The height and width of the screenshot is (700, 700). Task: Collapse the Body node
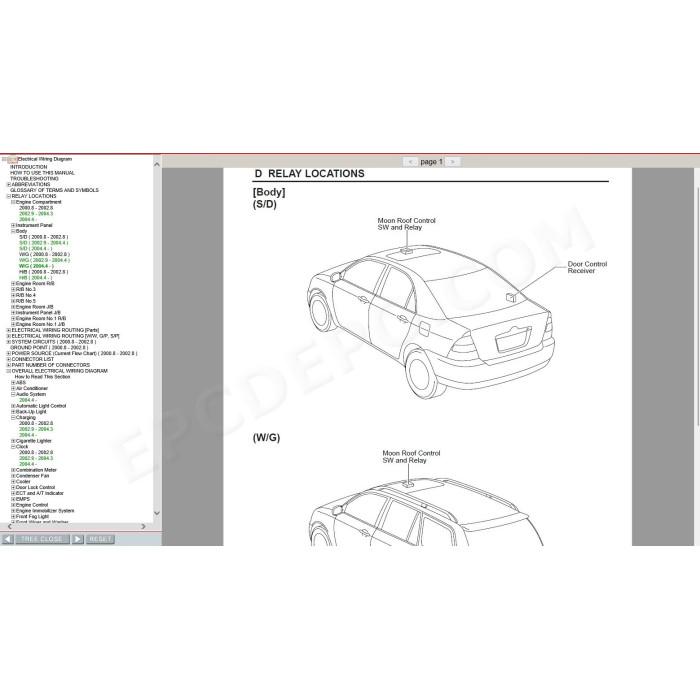13,231
